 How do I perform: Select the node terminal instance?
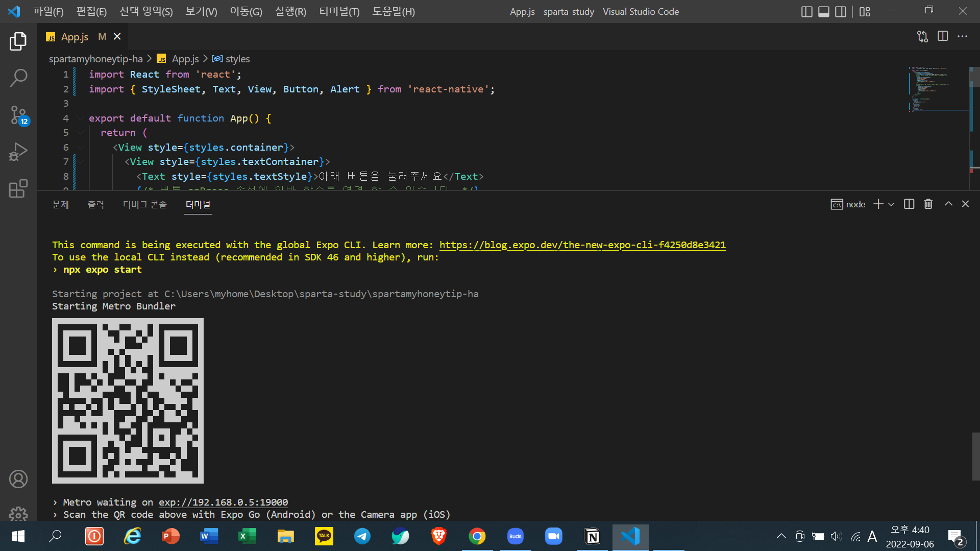pos(848,204)
